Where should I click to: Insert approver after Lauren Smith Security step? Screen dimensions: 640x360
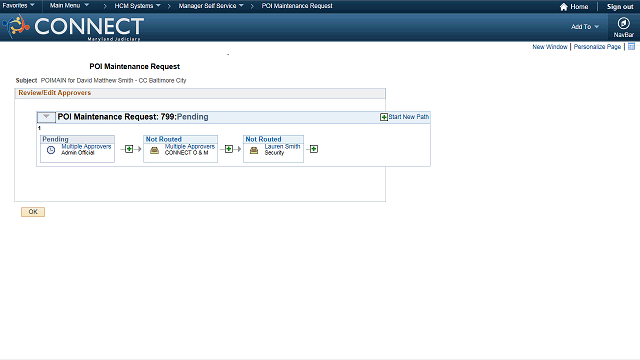coord(313,149)
